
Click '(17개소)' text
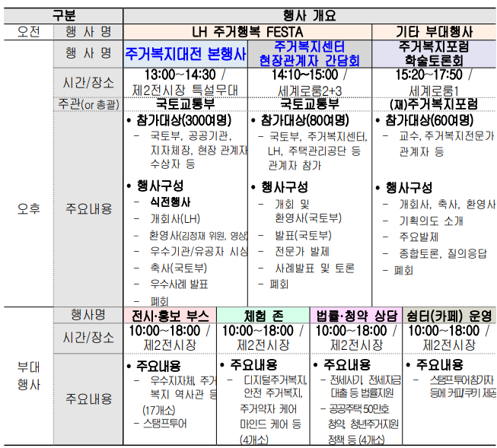[159, 410]
